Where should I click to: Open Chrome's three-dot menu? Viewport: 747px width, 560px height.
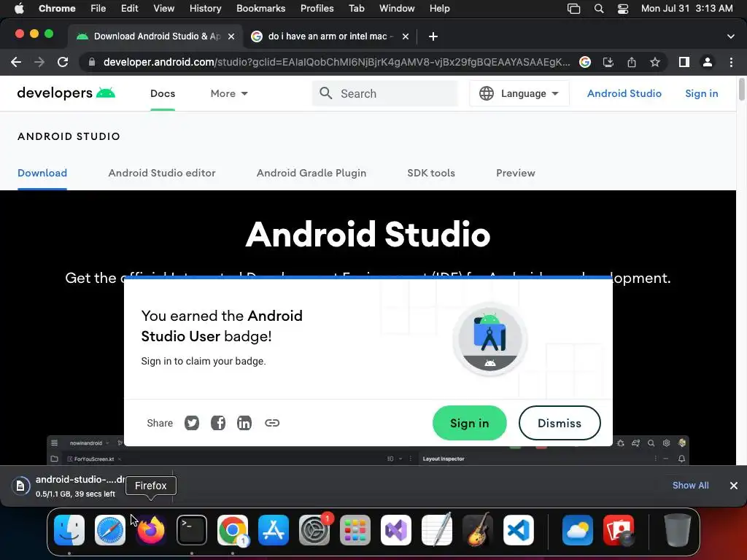point(731,62)
